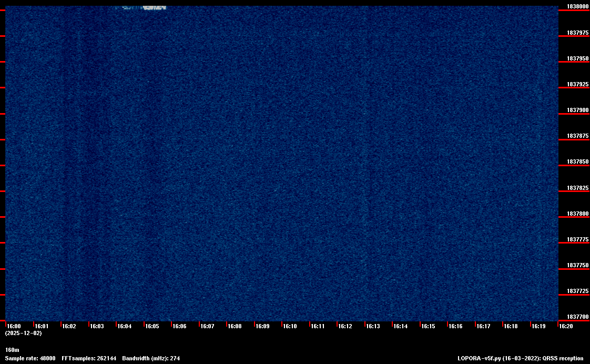Select the 16:20 time label
Image resolution: width=590 pixels, height=364 pixels.
pyautogui.click(x=566, y=326)
